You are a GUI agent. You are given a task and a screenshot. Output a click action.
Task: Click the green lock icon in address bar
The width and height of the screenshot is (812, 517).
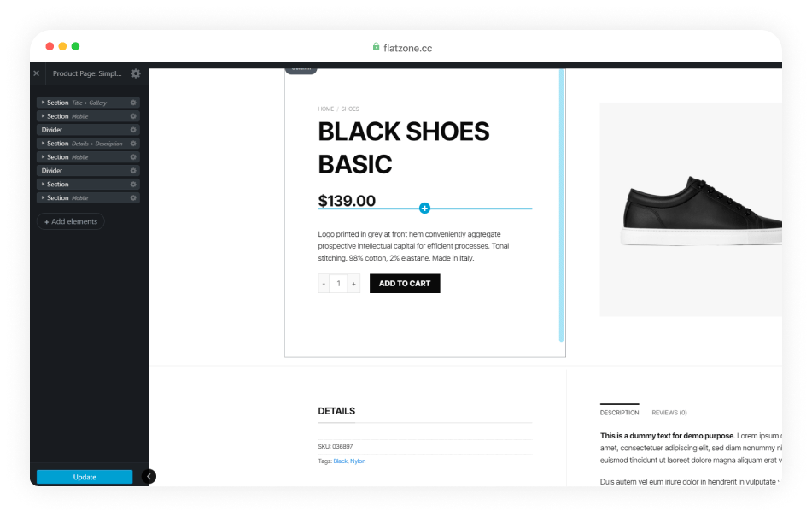pos(376,47)
